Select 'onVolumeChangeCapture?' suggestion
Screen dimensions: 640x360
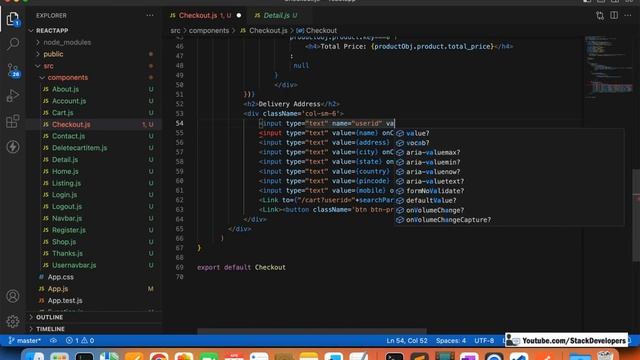509,220
